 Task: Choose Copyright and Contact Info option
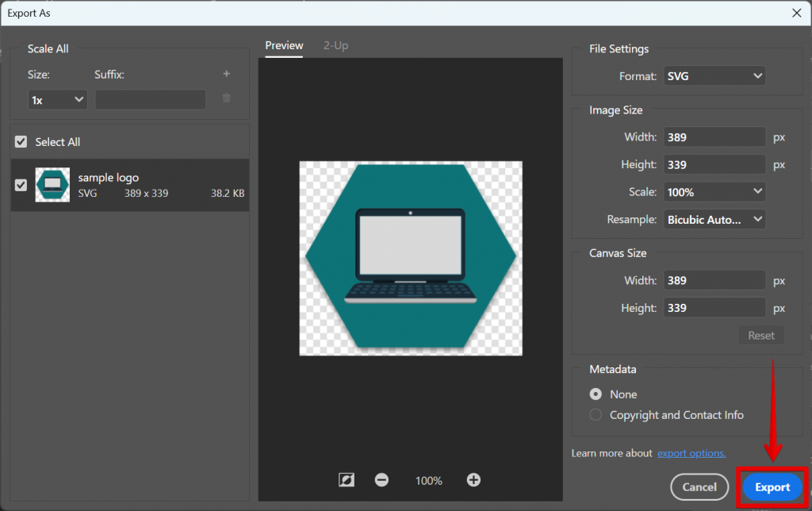[x=596, y=415]
